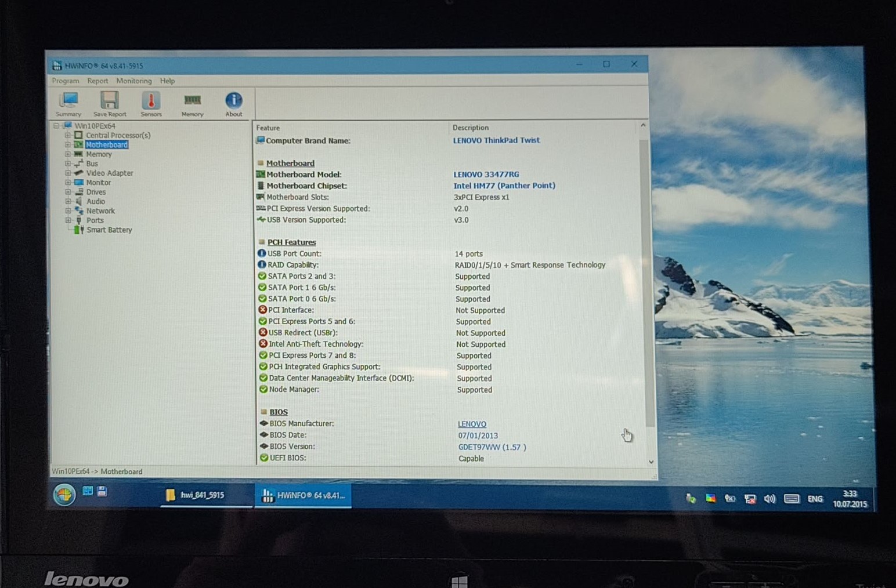Viewport: 896px width, 588px height.
Task: Select Motherboard in the device tree
Action: (107, 144)
